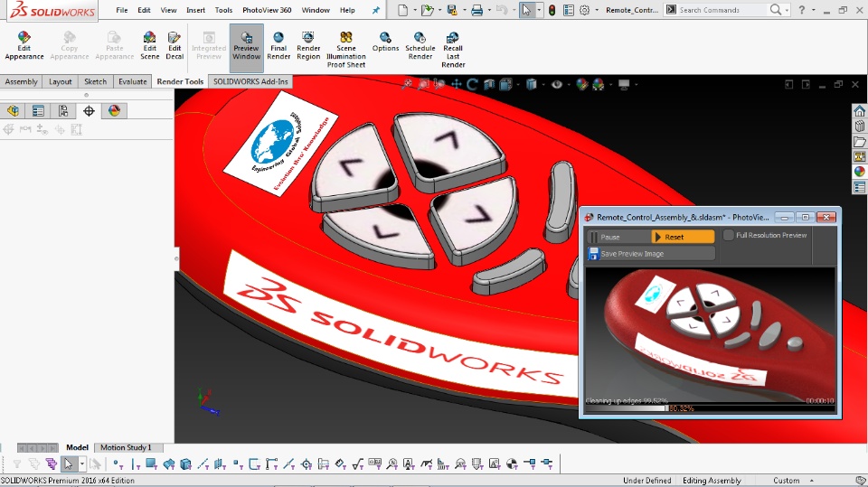The height and width of the screenshot is (487, 868).
Task: Switch to the SOLIDWORKS Add-Ins tab
Action: 250,81
